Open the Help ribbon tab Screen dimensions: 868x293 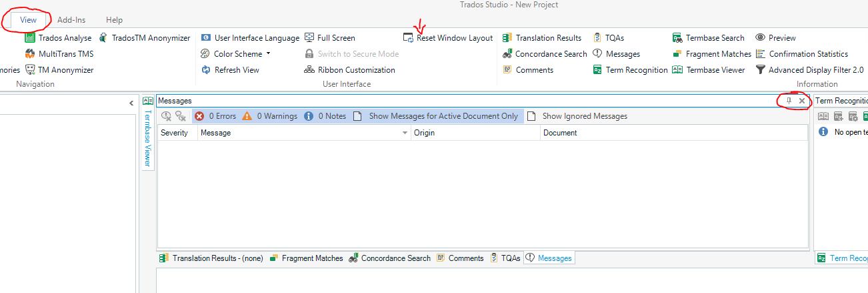[114, 20]
